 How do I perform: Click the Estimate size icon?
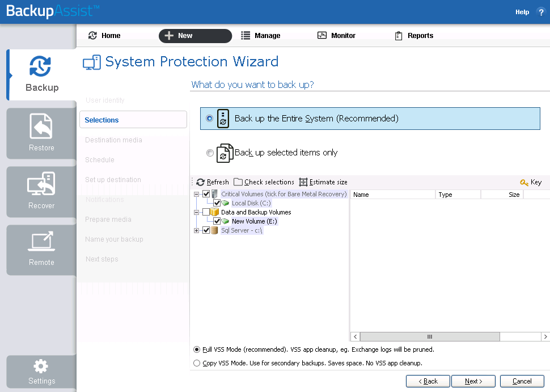click(x=303, y=182)
